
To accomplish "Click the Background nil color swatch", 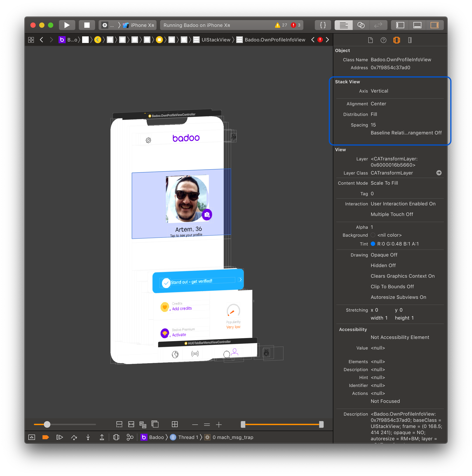I will tap(373, 235).
